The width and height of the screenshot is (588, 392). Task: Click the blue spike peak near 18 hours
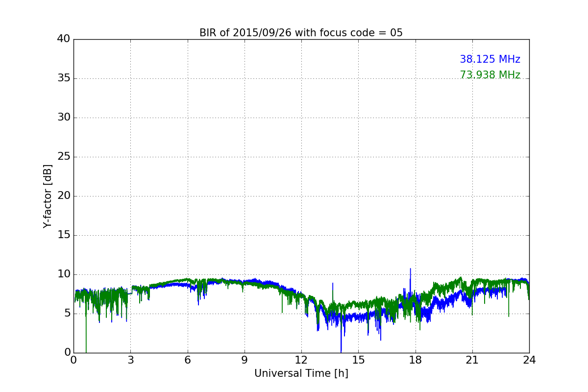click(x=410, y=269)
